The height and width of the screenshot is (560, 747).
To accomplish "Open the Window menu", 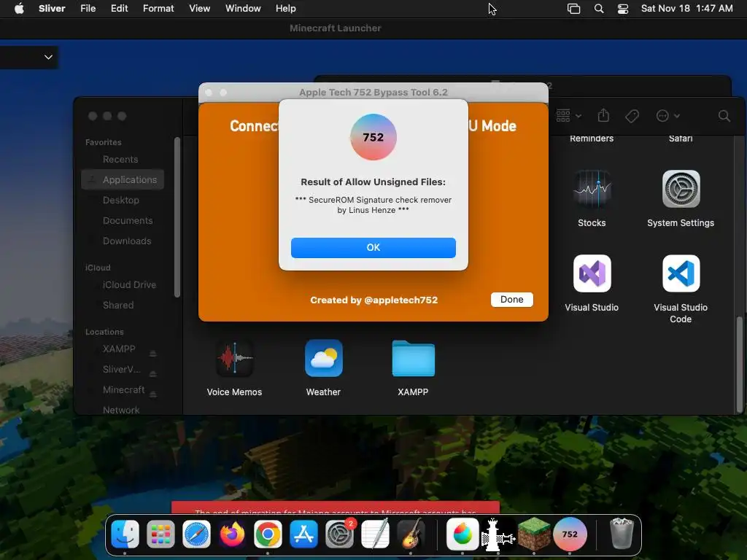I will click(243, 9).
